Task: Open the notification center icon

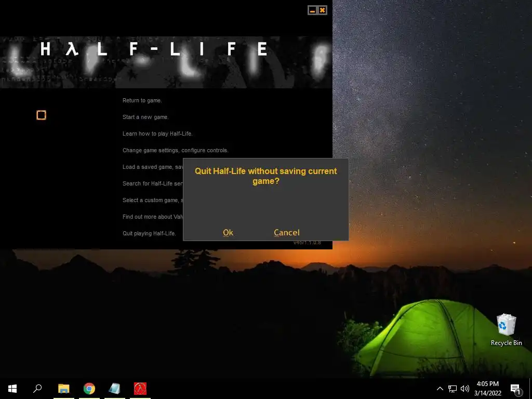Action: point(515,389)
